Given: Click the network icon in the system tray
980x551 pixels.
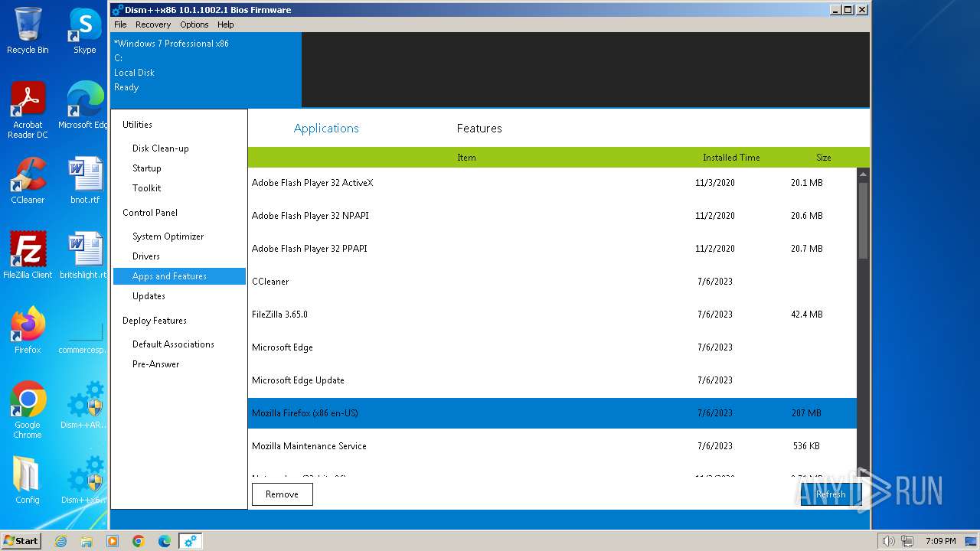Looking at the screenshot, I should click(907, 541).
